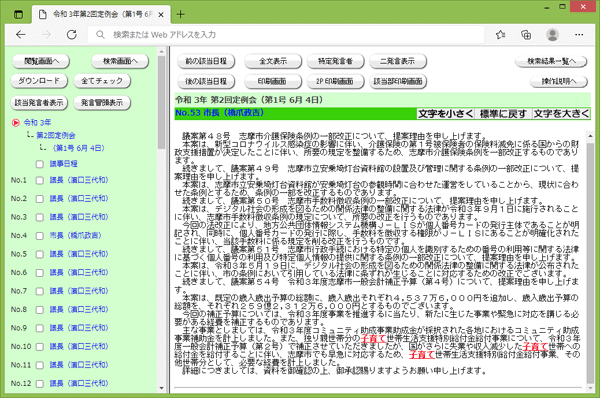Open the 令和 3年 tree link

click(37, 122)
